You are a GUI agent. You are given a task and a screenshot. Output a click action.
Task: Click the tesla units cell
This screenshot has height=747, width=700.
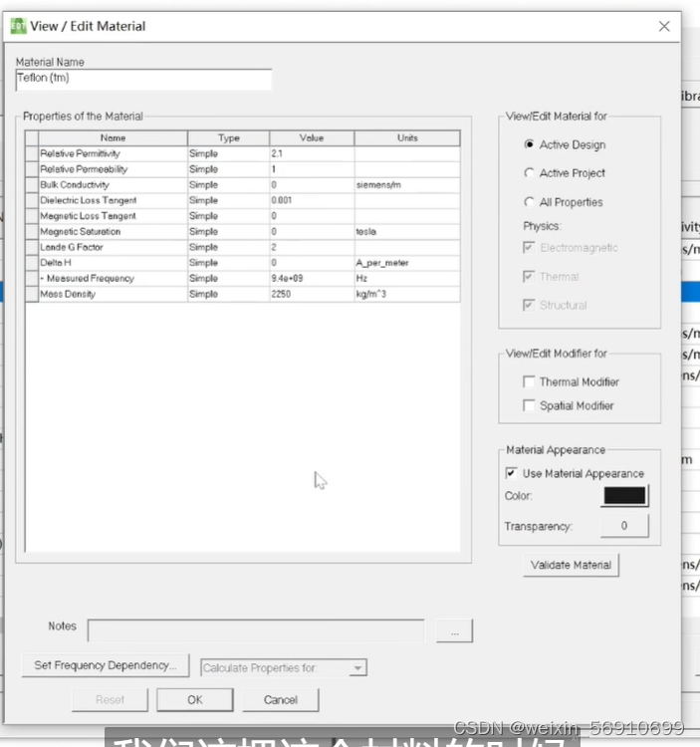click(407, 231)
